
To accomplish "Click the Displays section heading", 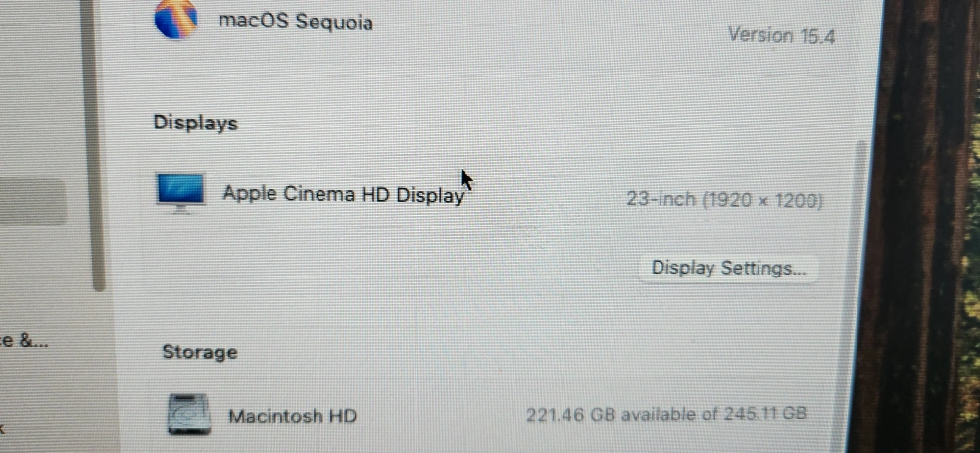I will [x=196, y=123].
